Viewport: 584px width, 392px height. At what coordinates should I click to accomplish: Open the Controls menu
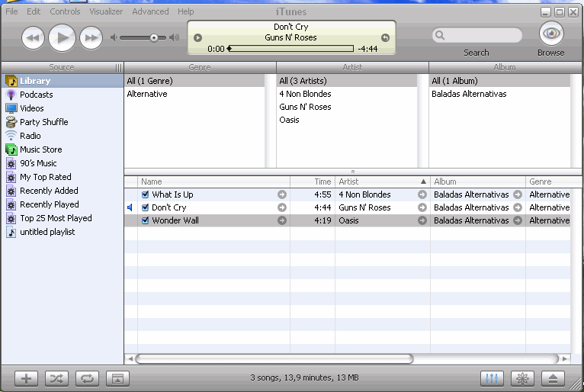65,11
